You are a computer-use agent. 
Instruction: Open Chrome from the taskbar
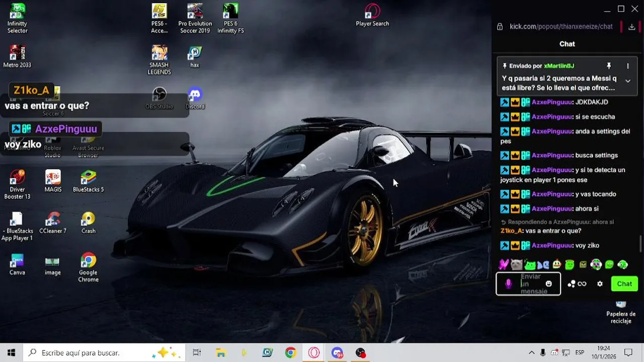[290, 353]
